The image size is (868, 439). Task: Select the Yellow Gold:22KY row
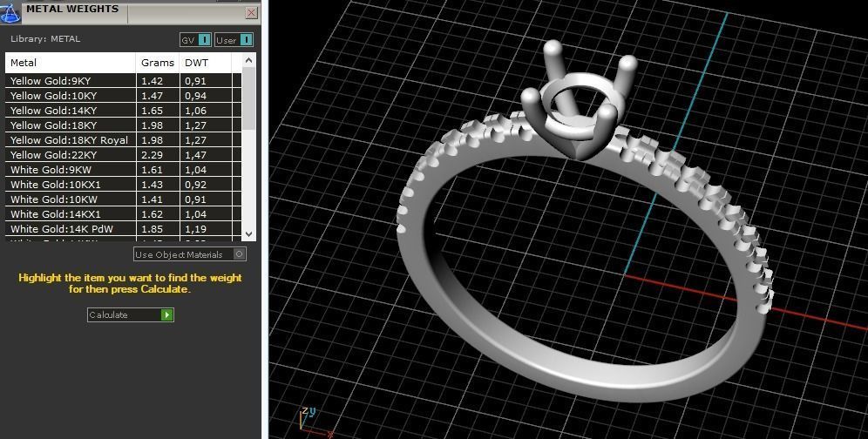pyautogui.click(x=124, y=155)
